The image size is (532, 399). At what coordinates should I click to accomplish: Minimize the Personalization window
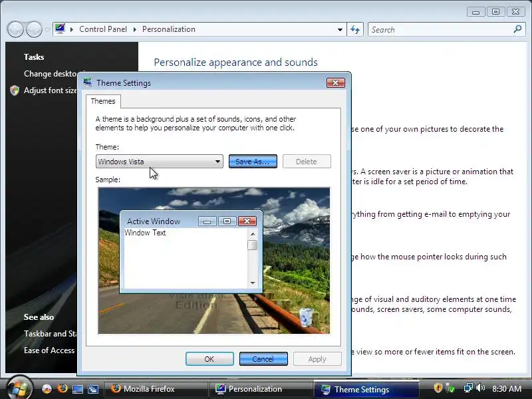pos(475,12)
